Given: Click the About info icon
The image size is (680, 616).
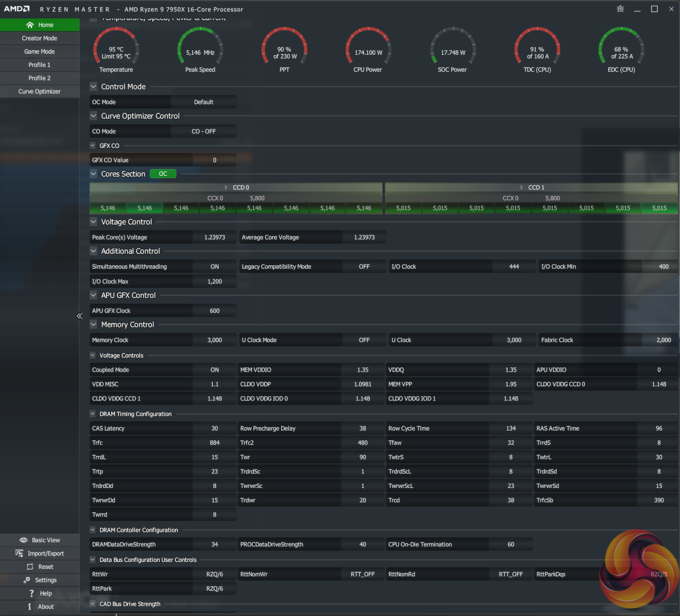Looking at the screenshot, I should pos(30,607).
